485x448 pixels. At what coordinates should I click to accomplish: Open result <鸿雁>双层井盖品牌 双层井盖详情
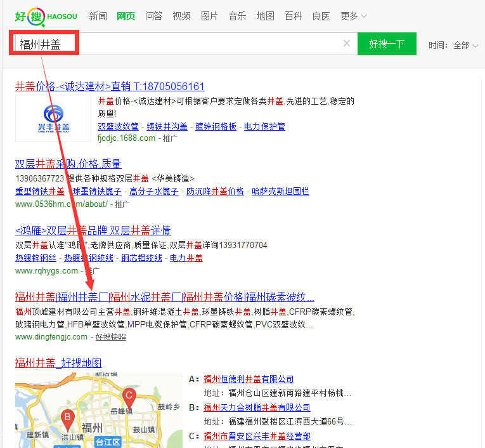(x=93, y=230)
